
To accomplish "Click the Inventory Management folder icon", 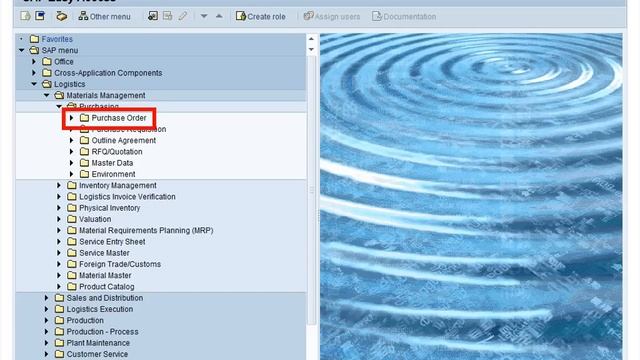I will tap(72, 185).
